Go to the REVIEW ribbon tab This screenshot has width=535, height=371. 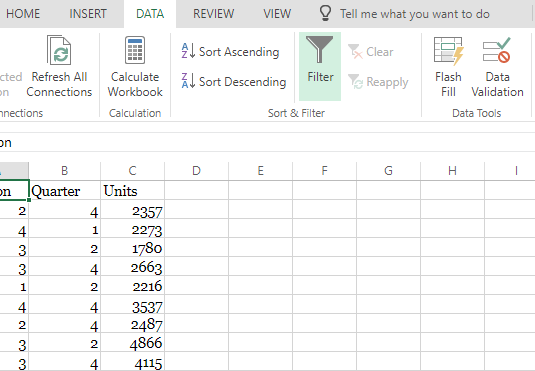213,14
